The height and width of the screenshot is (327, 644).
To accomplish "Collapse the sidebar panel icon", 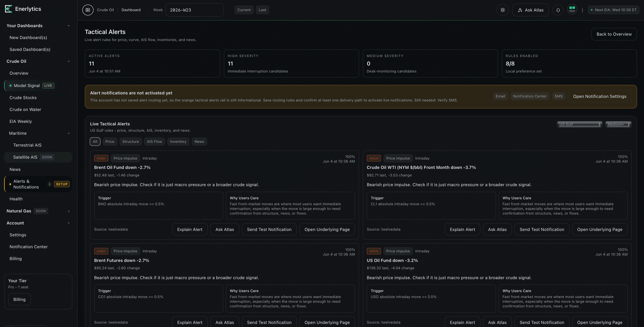I will (88, 10).
